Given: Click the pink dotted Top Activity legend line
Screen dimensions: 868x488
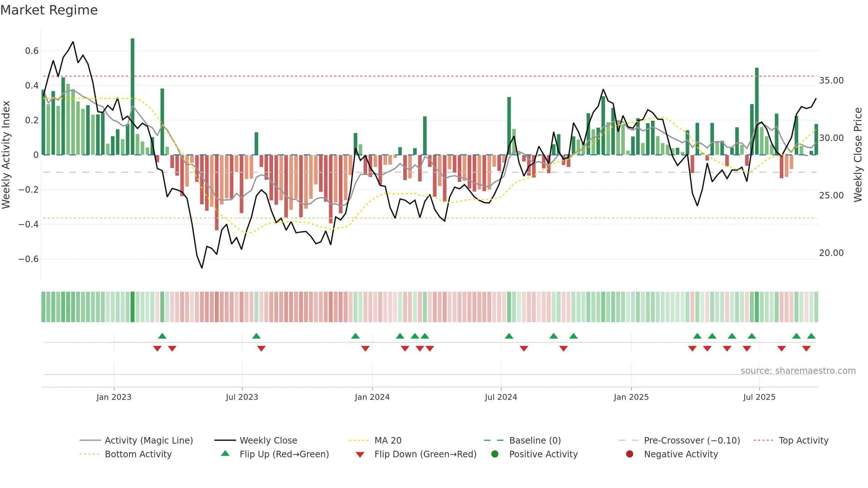Looking at the screenshot, I should (764, 440).
